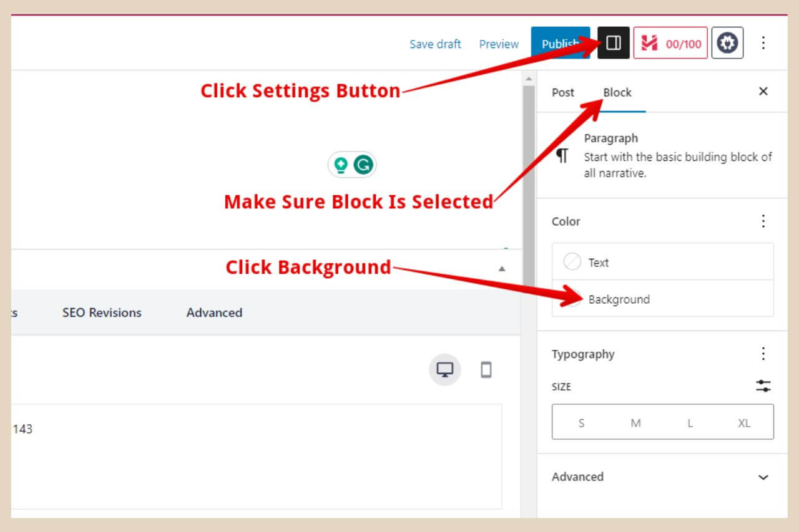
Task: Select size M for typography
Action: (635, 422)
